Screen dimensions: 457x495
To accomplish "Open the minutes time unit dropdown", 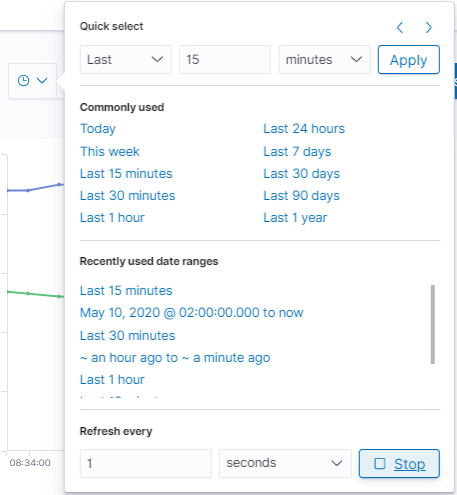I will pyautogui.click(x=325, y=60).
